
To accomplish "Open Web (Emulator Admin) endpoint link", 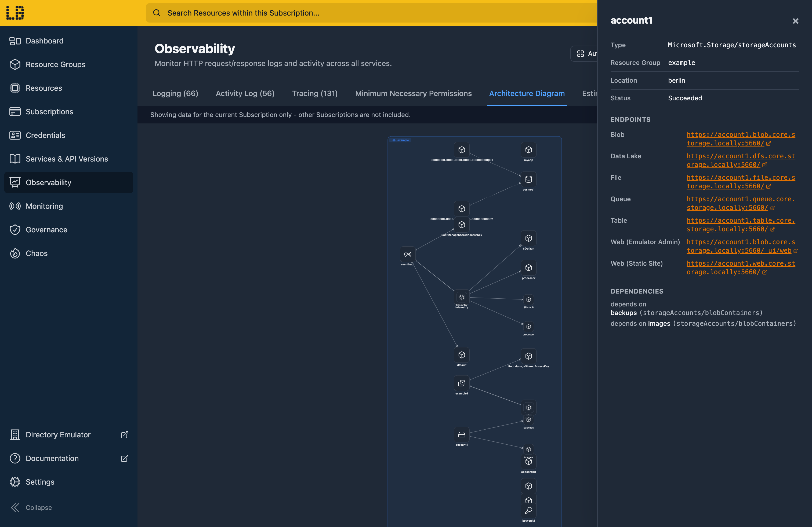I will (742, 246).
